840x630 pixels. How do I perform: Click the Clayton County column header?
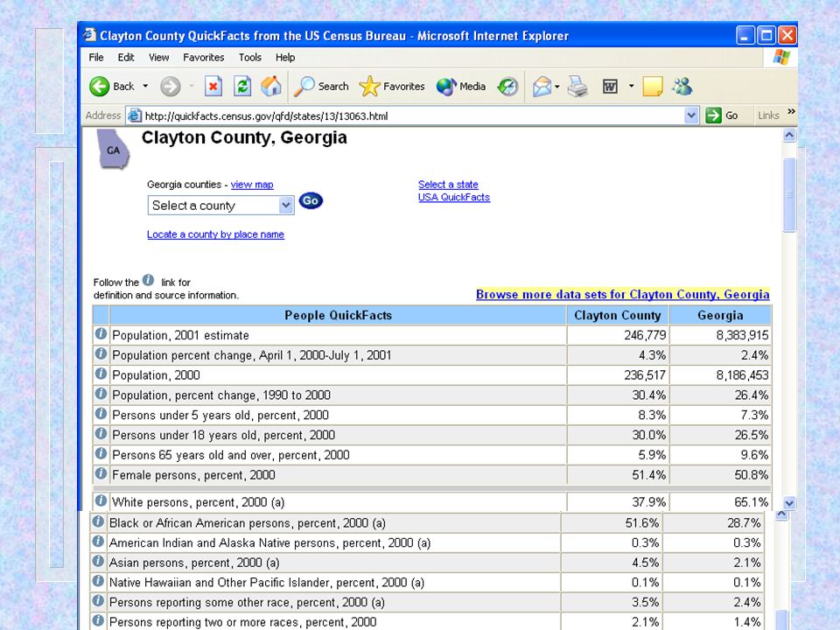(x=618, y=315)
